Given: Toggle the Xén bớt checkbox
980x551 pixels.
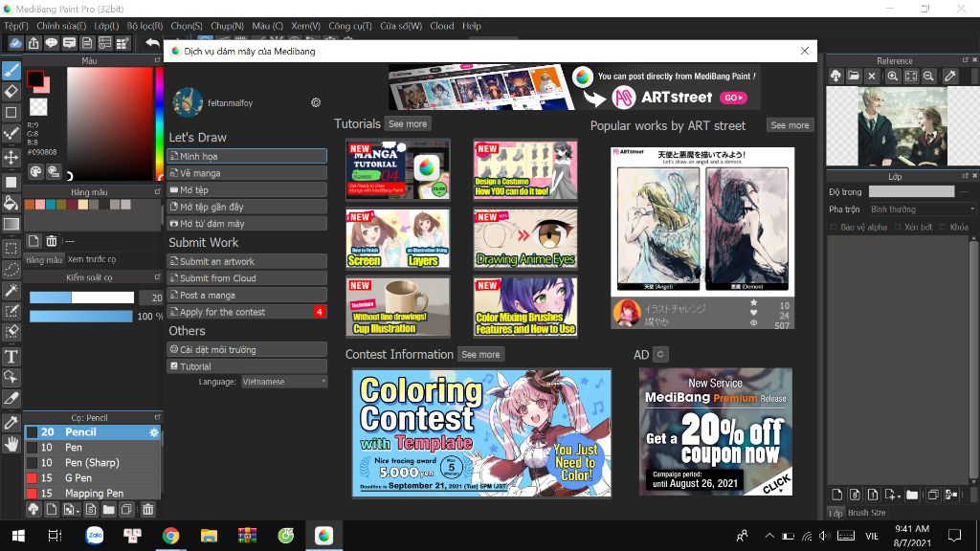Looking at the screenshot, I should [898, 228].
